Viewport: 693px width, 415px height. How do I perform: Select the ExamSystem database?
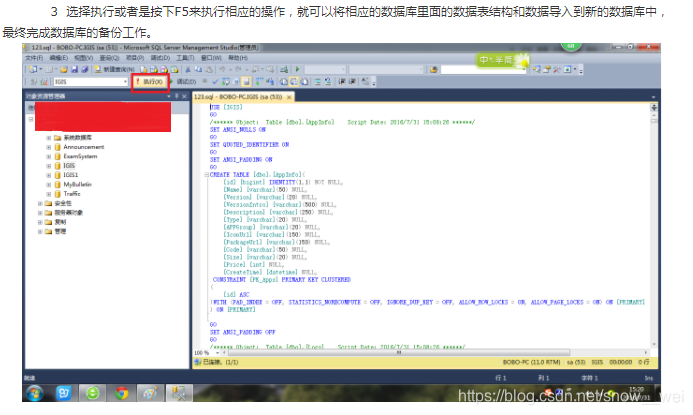(x=80, y=156)
